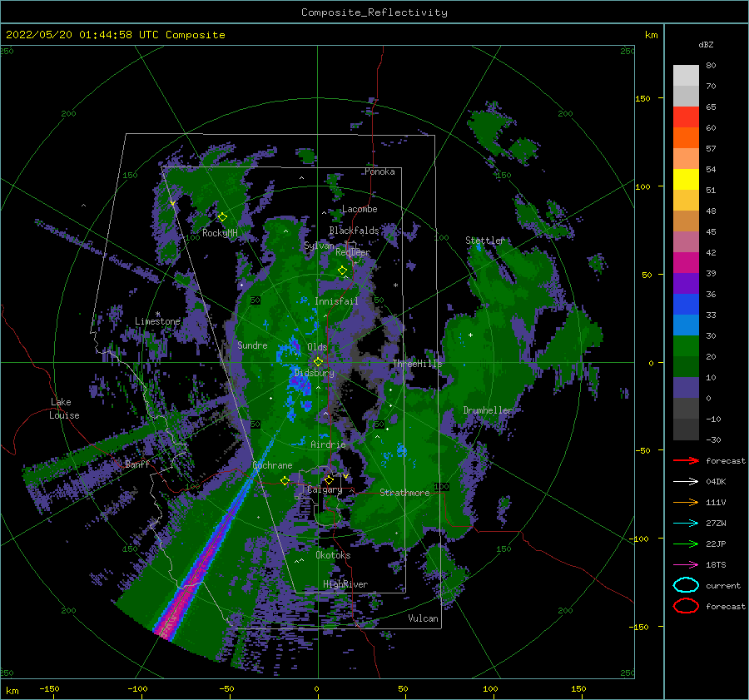Click the Cochrane label

point(272,465)
